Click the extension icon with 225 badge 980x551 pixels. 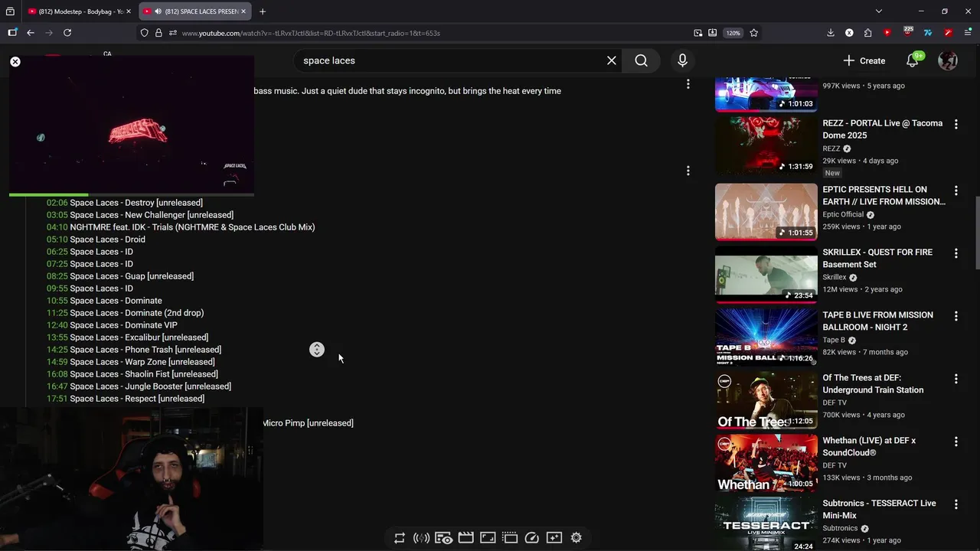click(907, 32)
